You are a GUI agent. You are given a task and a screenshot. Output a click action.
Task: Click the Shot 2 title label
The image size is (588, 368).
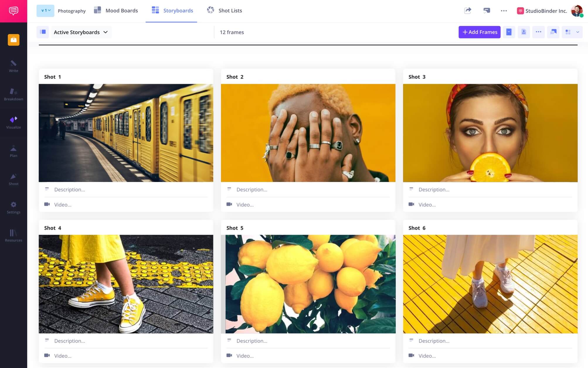coord(235,77)
